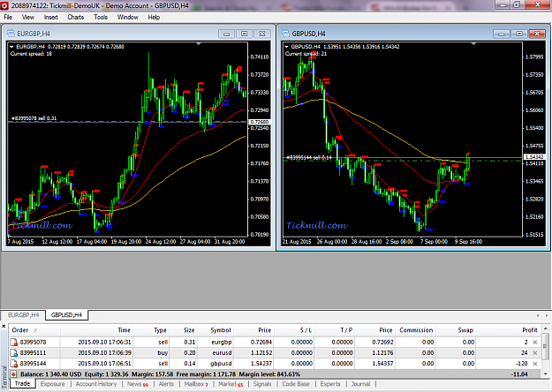Open the Alerts terminal tab
The height and width of the screenshot is (392, 552).
pyautogui.click(x=166, y=384)
